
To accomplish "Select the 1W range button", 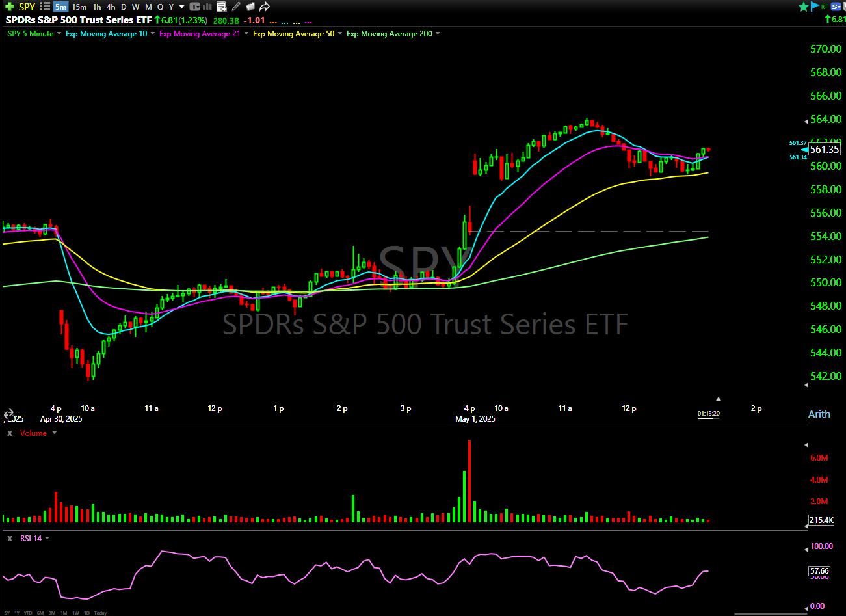I will tap(75, 613).
